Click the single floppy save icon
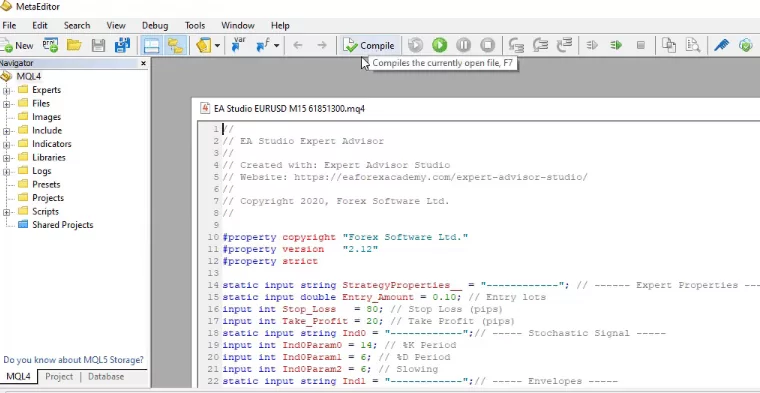Image resolution: width=760 pixels, height=393 pixels. pyautogui.click(x=98, y=46)
